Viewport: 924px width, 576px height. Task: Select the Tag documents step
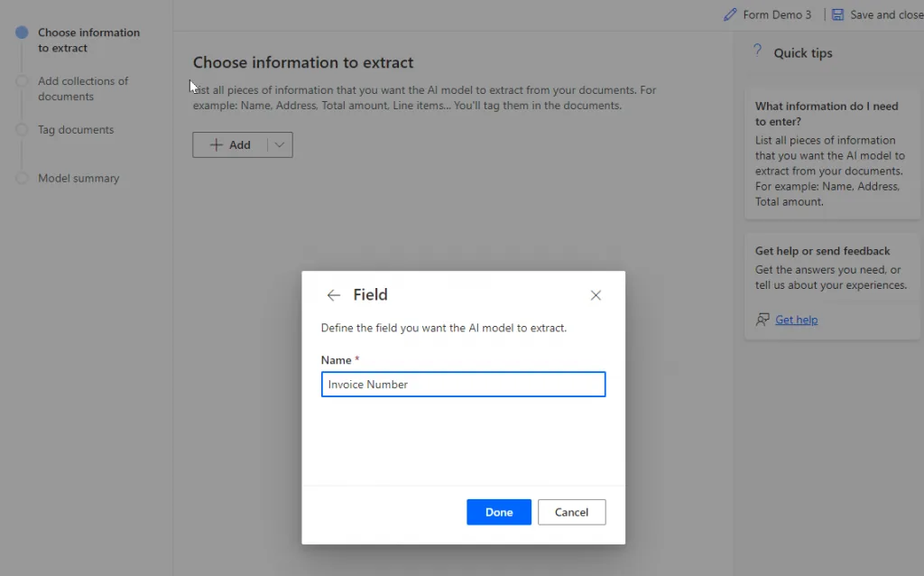[x=76, y=129]
